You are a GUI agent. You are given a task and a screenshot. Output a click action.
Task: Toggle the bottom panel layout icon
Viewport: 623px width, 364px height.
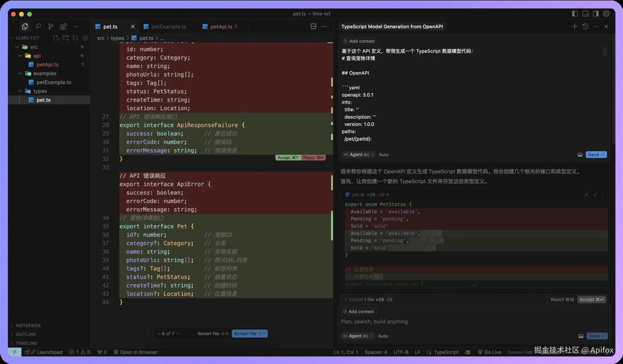pyautogui.click(x=585, y=14)
